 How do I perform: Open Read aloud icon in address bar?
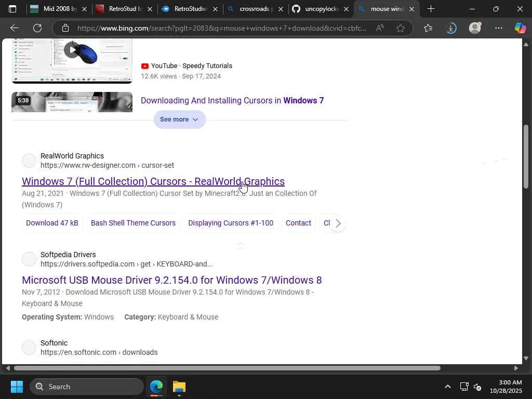tap(380, 28)
